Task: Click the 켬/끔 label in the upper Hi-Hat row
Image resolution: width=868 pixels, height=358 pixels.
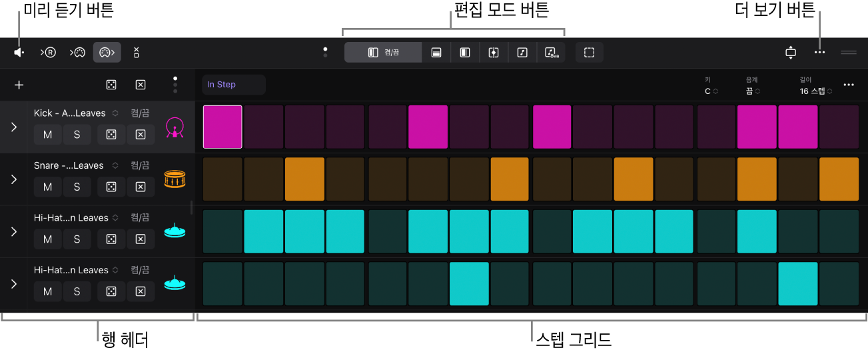Action: pyautogui.click(x=141, y=217)
